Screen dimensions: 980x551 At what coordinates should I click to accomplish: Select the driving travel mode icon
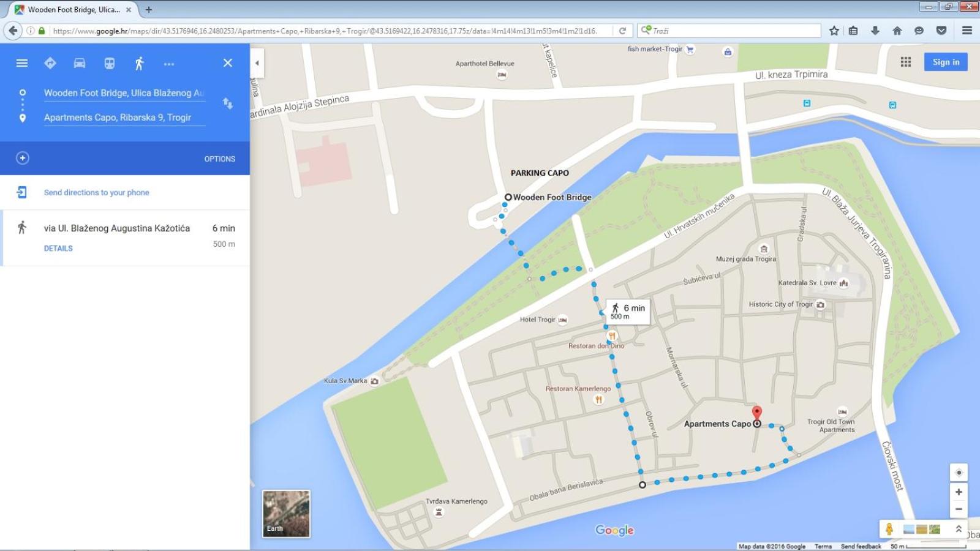click(x=80, y=63)
